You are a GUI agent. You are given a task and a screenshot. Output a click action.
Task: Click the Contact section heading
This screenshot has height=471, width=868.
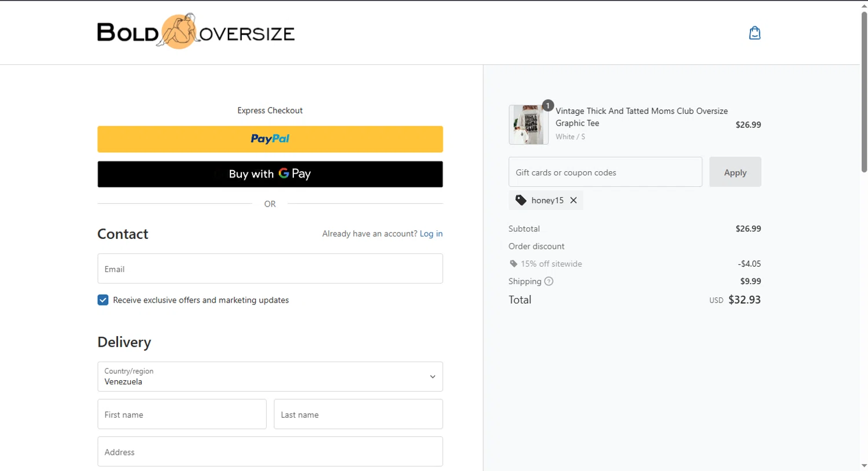[x=123, y=234]
